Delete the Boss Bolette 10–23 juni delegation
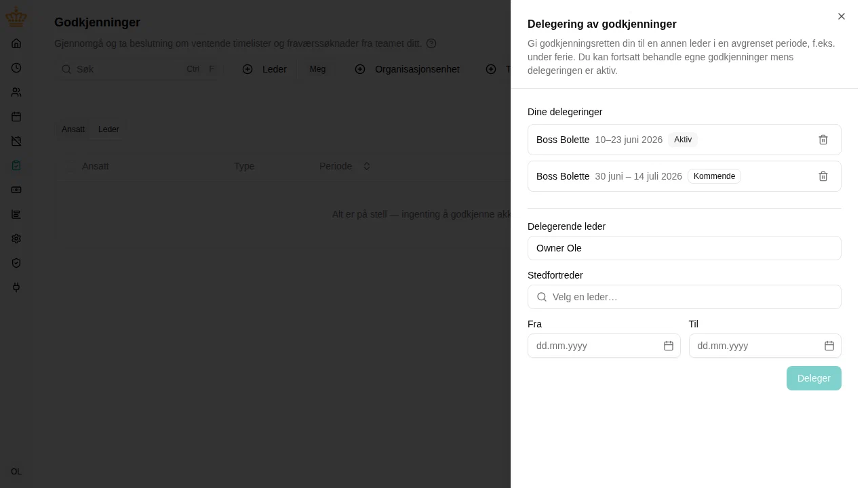 pos(823,140)
